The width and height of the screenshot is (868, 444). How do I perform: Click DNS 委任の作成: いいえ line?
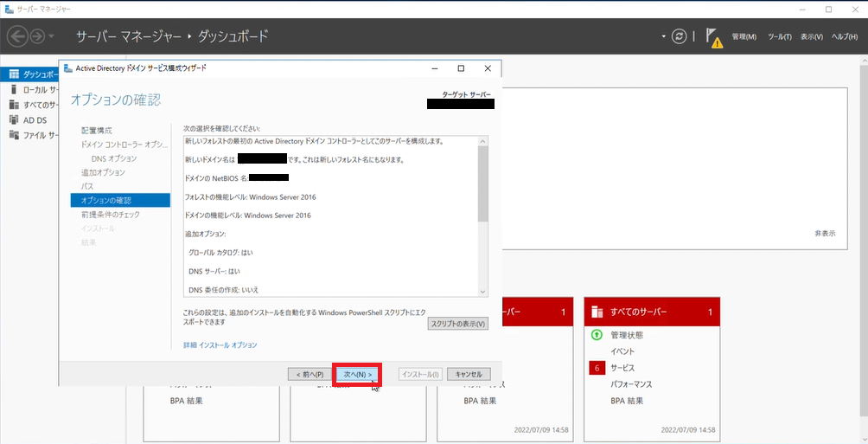(x=224, y=289)
